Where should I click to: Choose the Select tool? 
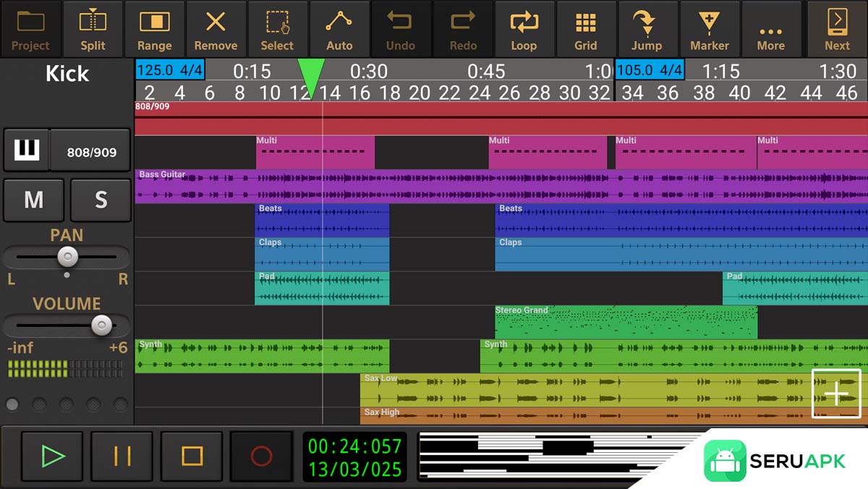click(x=277, y=30)
